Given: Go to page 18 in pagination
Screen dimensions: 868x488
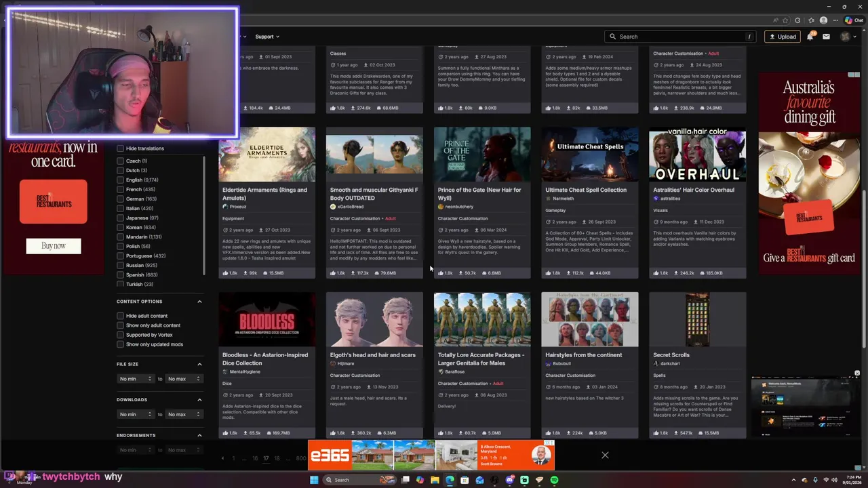Looking at the screenshot, I should coord(277,459).
